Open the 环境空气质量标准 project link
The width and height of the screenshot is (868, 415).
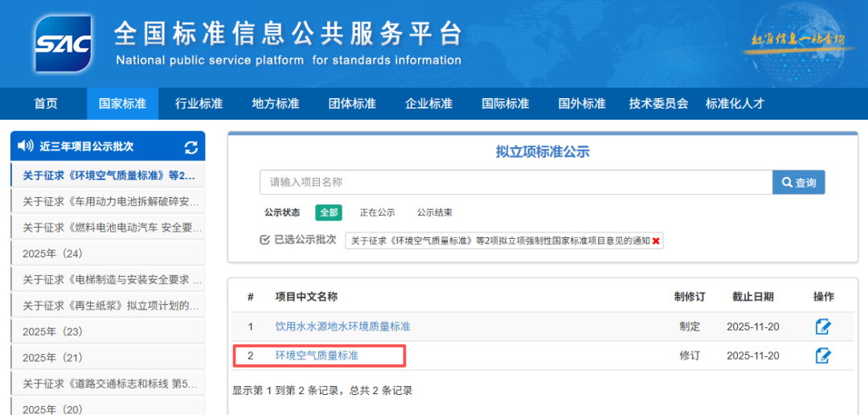pos(317,355)
